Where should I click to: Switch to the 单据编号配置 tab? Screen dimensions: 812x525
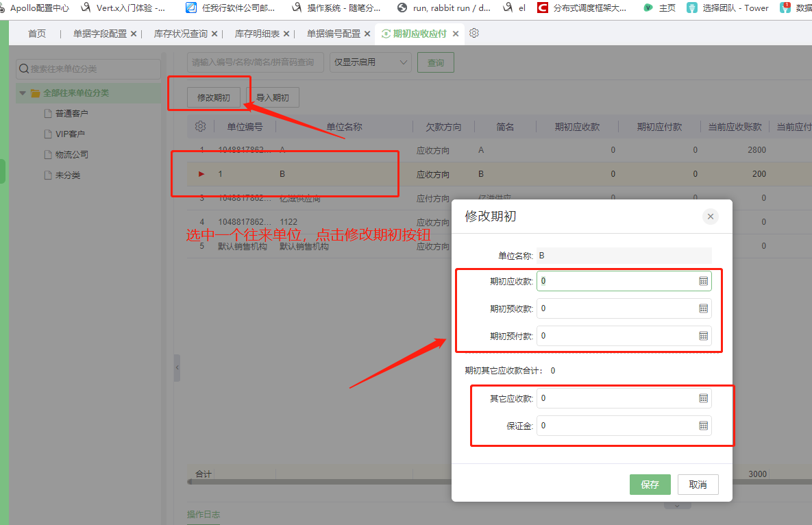[x=334, y=34]
